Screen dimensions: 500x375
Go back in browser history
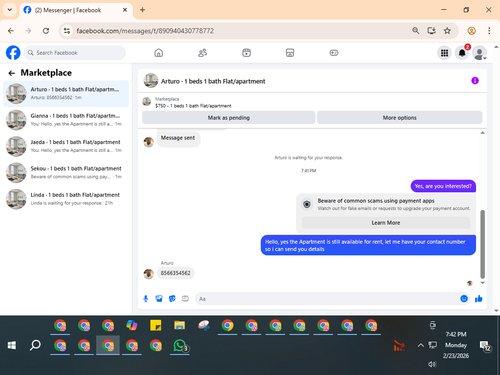(x=11, y=31)
